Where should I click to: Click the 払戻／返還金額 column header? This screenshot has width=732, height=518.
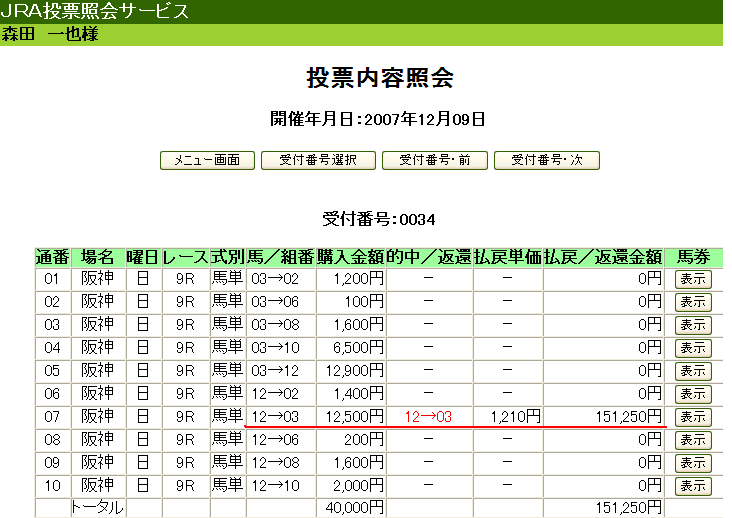click(x=603, y=258)
